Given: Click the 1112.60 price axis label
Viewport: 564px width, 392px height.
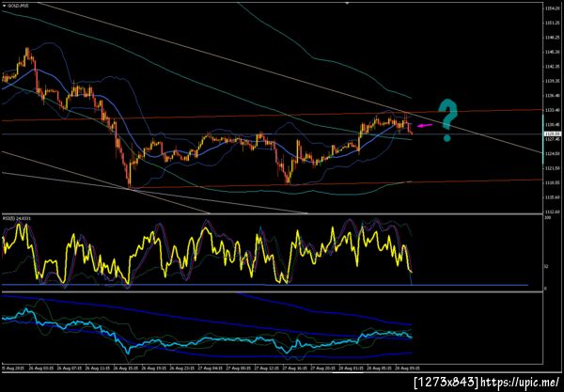Looking at the screenshot, I should pos(553,212).
